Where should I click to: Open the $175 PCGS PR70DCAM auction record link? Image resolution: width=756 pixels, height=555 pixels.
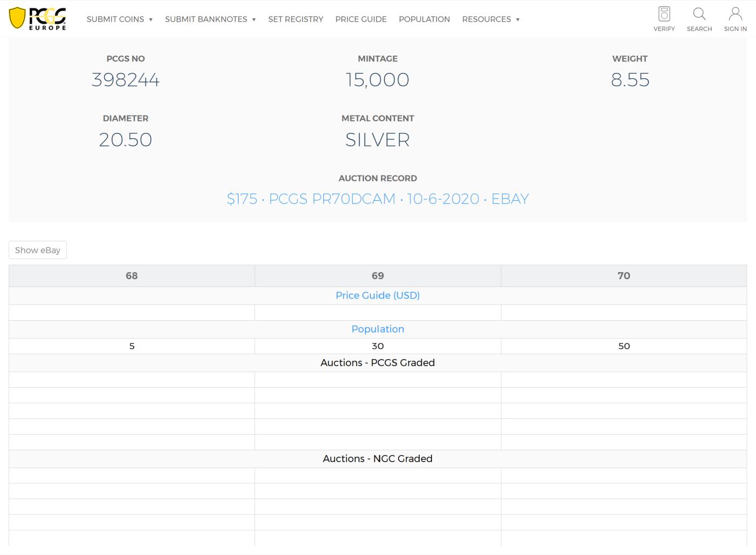point(377,199)
